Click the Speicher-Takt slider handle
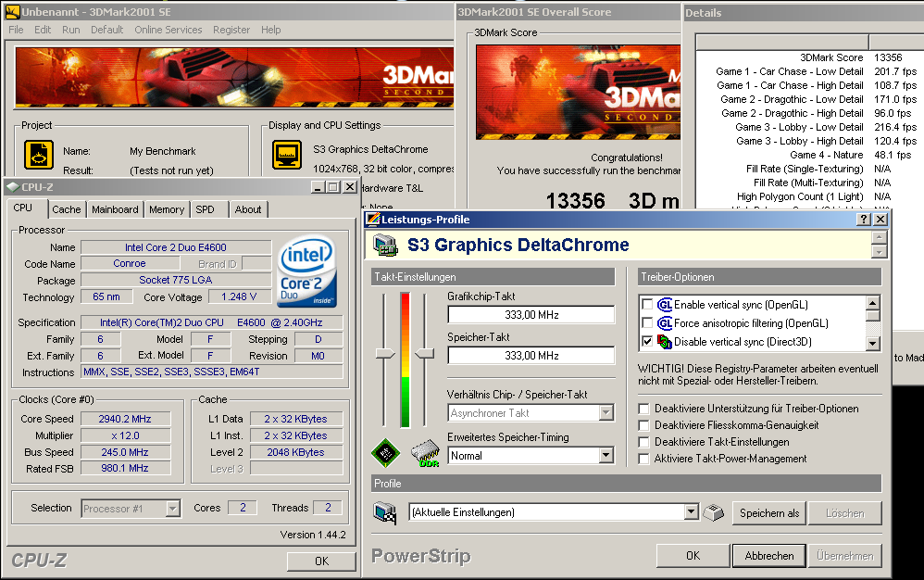The width and height of the screenshot is (924, 580). pos(425,353)
